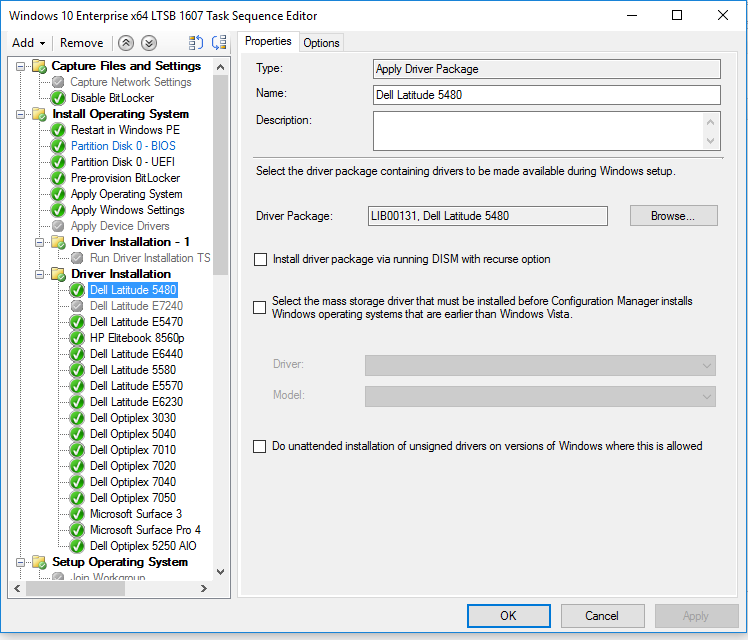Viewport: 748px width, 640px height.
Task: Select the Partition Disk 0 - BIOS step
Action: 123,146
